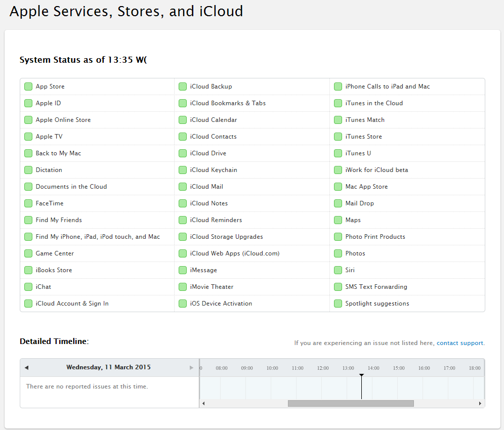Click the 08:00 label on timeline
The width and height of the screenshot is (504, 430).
(x=222, y=368)
